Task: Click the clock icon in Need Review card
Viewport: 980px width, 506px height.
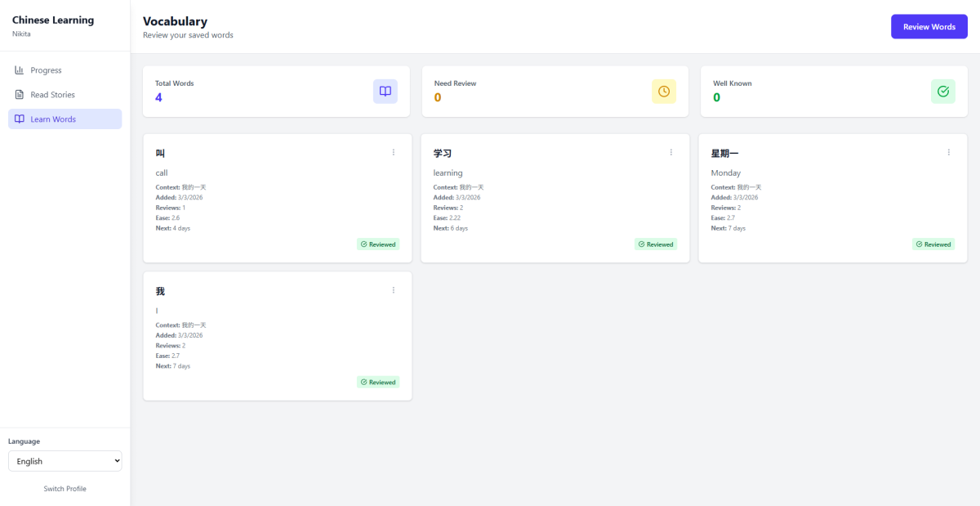Action: pyautogui.click(x=664, y=92)
